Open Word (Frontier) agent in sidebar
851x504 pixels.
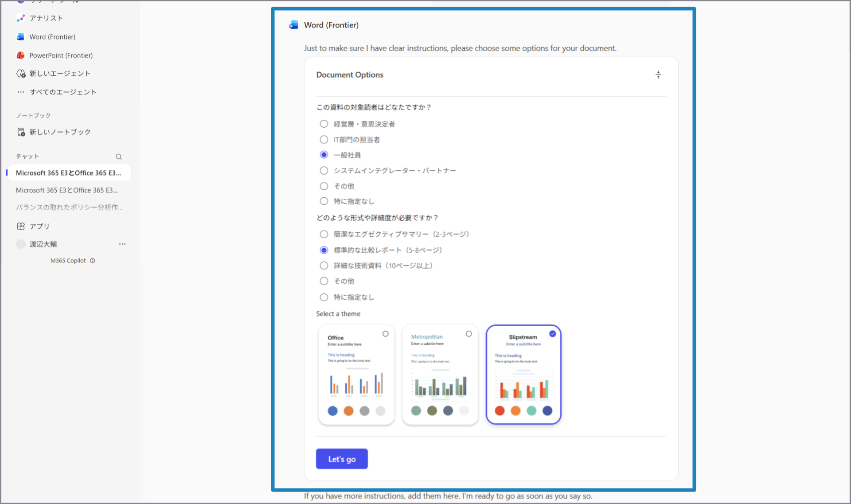click(x=52, y=37)
